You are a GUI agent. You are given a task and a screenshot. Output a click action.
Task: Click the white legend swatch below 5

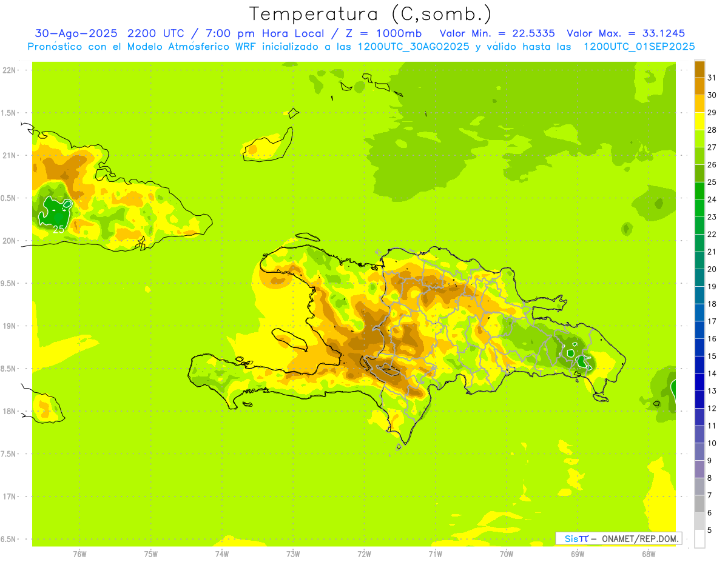(x=699, y=538)
